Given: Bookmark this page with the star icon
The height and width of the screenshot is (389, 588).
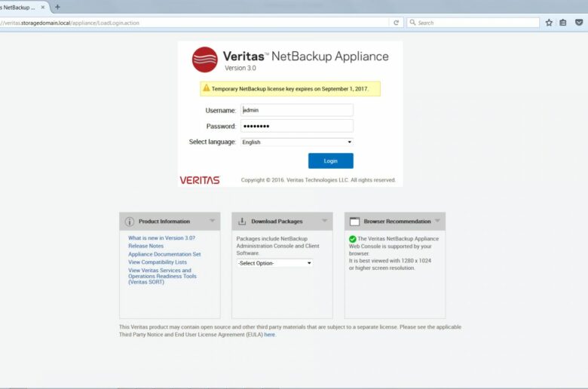Looking at the screenshot, I should point(549,23).
